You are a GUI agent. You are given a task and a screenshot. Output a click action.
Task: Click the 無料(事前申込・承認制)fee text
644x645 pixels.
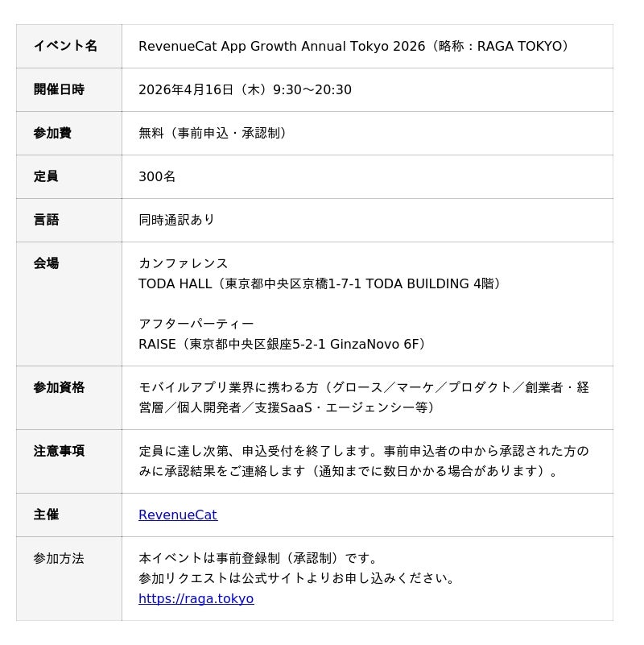(x=213, y=133)
